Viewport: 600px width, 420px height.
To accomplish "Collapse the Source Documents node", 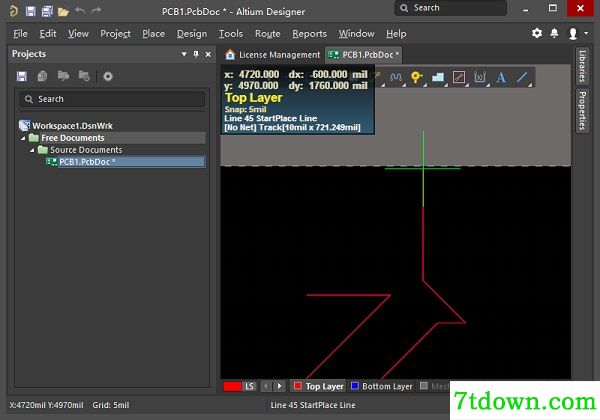I will click(32, 150).
